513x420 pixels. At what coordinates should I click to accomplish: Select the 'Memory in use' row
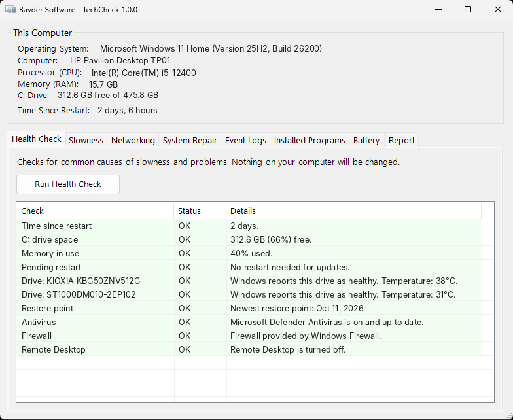pos(249,254)
